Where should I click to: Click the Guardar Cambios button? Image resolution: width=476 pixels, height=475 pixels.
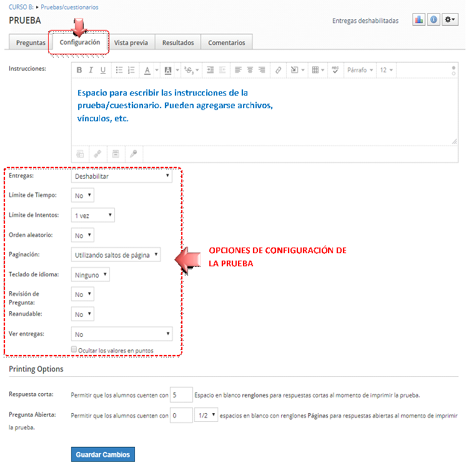point(103,454)
